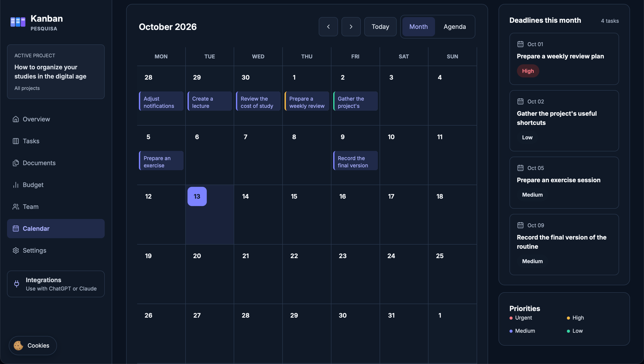Open Prepare a weekly review plan deadline
This screenshot has height=364, width=644.
564,59
